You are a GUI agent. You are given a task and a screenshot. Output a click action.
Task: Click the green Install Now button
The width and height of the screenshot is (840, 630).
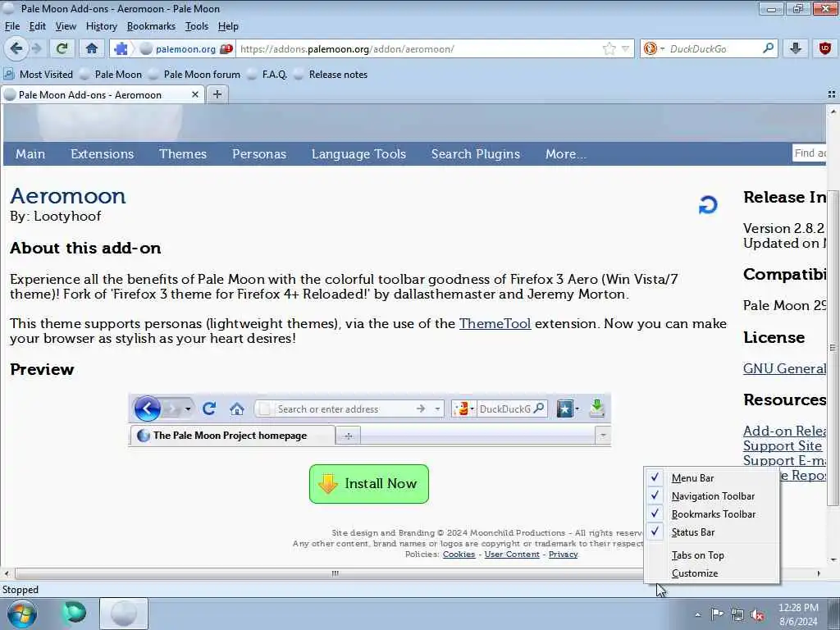(x=369, y=484)
